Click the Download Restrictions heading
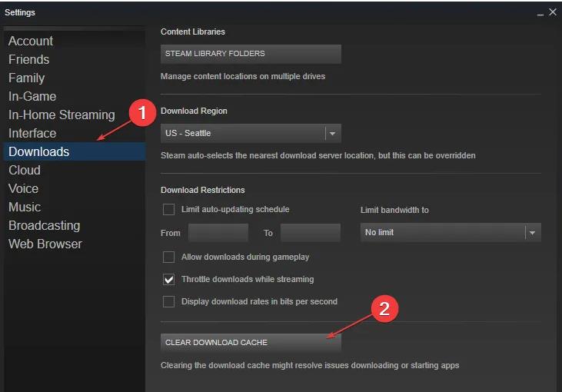The image size is (562, 392). pyautogui.click(x=202, y=191)
